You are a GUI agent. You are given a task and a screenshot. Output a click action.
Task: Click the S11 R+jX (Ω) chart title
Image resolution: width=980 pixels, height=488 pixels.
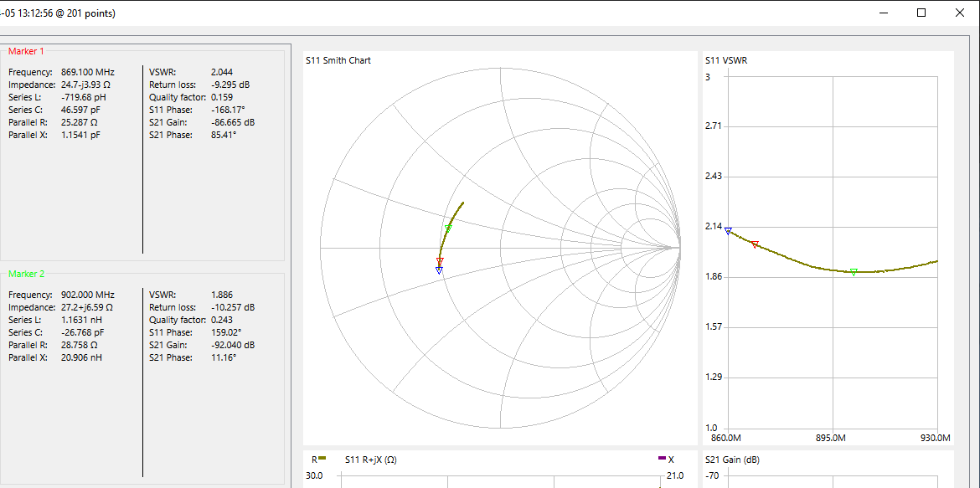pos(370,460)
